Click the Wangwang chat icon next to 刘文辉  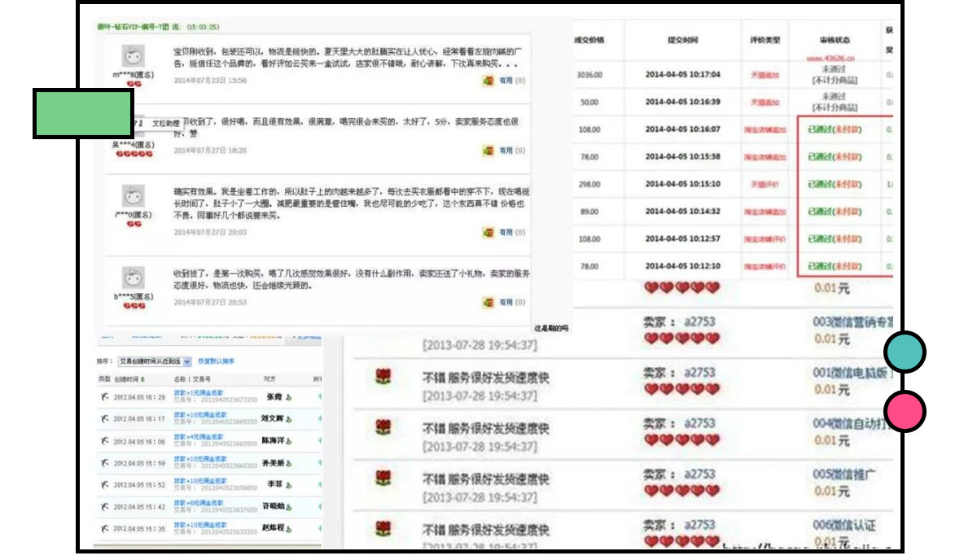click(290, 419)
